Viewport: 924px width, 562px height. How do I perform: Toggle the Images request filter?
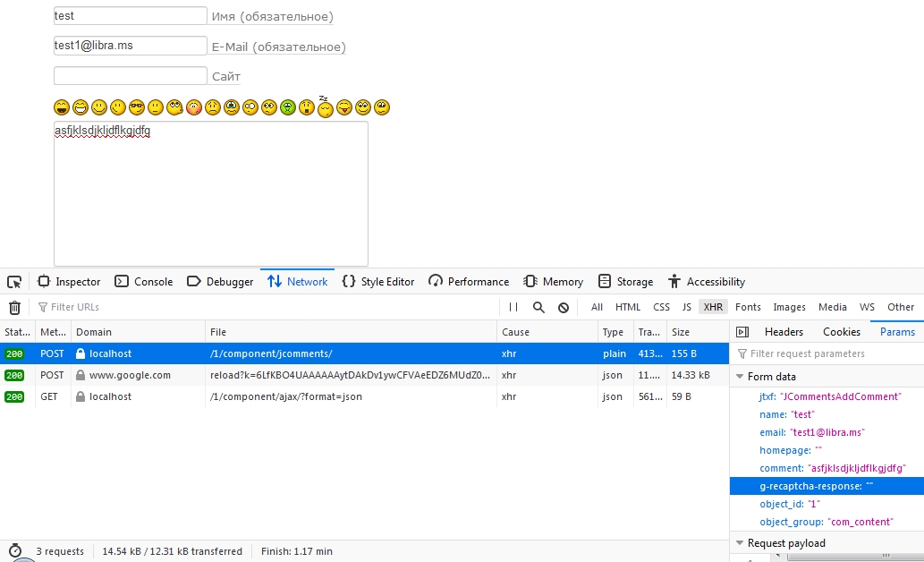[x=789, y=307]
